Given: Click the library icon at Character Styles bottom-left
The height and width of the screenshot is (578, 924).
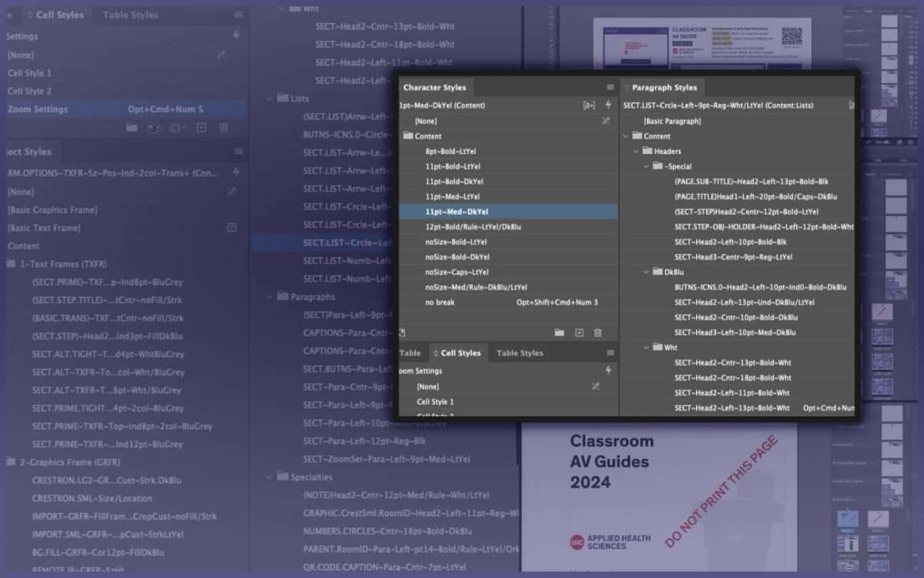Looking at the screenshot, I should (x=402, y=333).
